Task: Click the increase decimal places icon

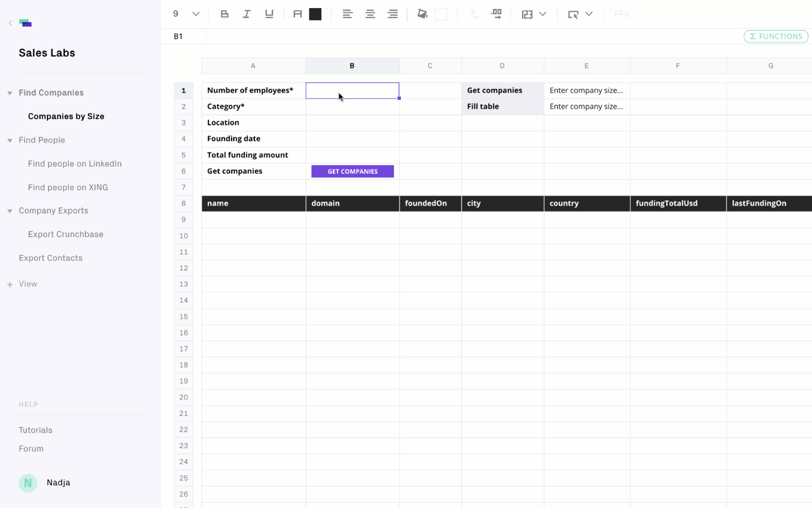Action: [496, 14]
